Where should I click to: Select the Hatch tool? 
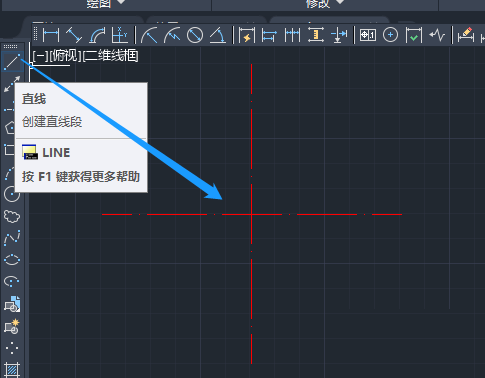coord(12,369)
